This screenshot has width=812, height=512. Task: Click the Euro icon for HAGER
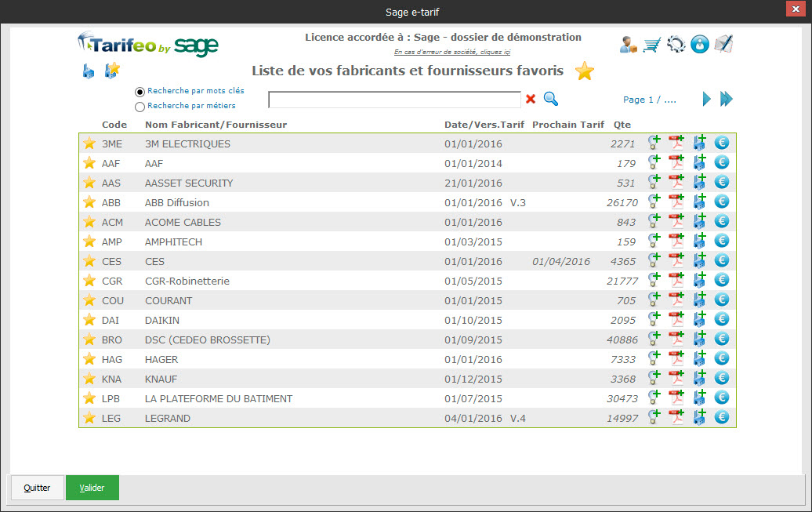[722, 358]
